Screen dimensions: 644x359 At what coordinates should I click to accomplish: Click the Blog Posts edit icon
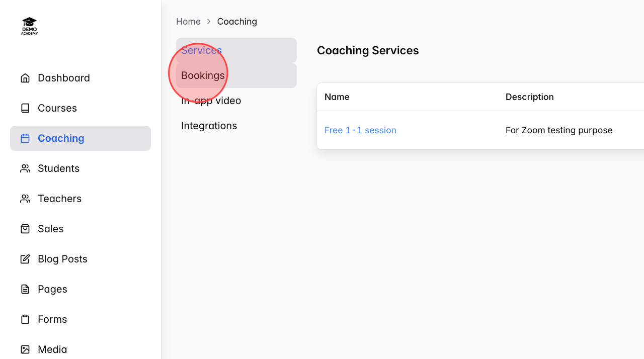click(x=25, y=259)
